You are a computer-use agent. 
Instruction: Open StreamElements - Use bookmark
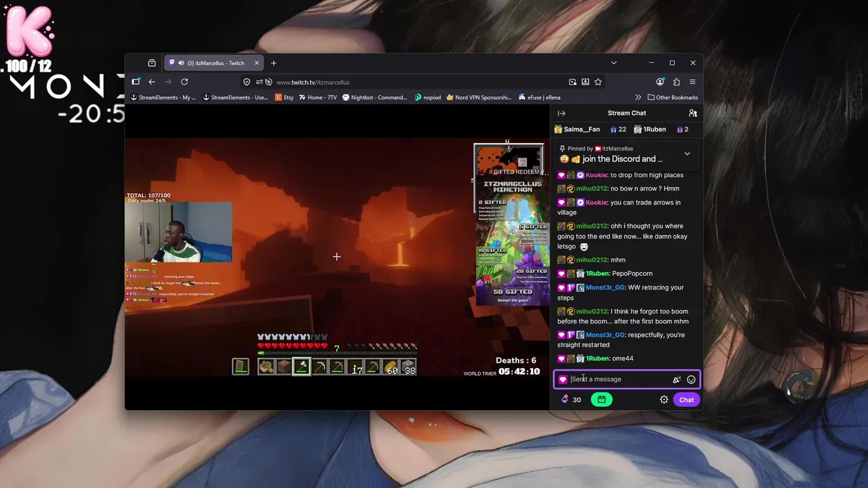pos(235,98)
